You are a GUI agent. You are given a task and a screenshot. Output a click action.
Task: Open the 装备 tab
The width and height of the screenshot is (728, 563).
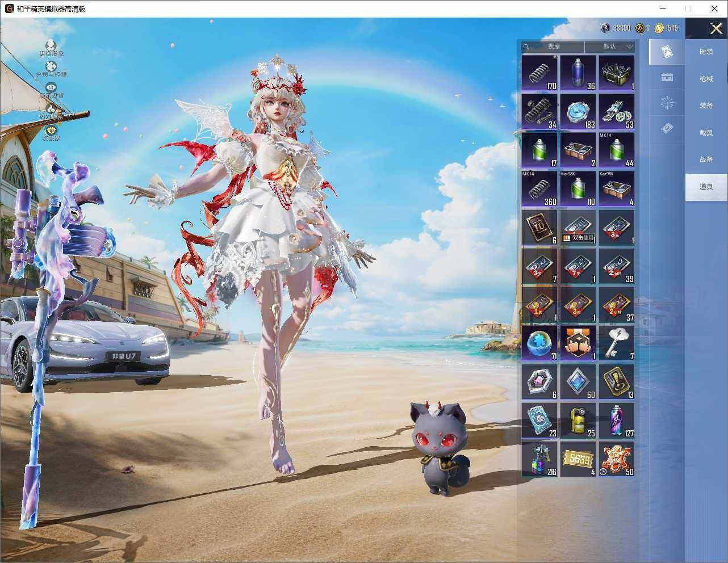(706, 106)
